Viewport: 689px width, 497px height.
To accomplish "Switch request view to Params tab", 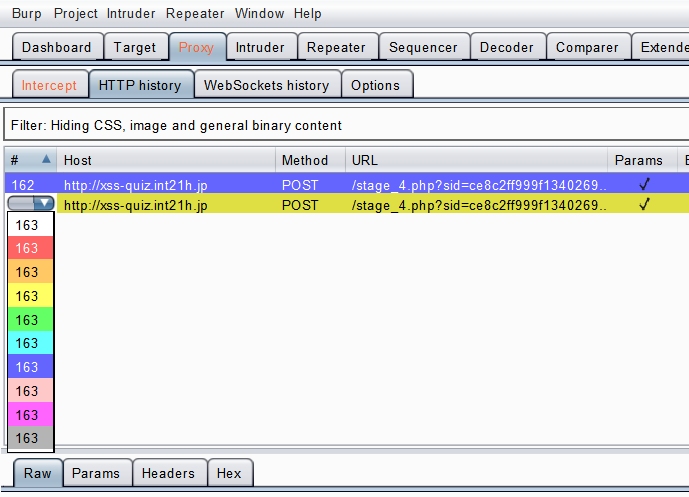I will [x=97, y=473].
